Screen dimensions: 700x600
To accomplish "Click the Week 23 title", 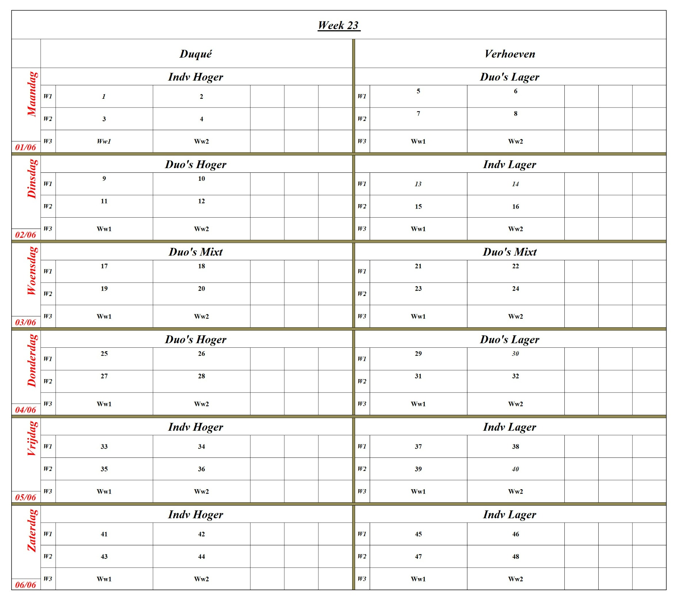I will point(339,25).
